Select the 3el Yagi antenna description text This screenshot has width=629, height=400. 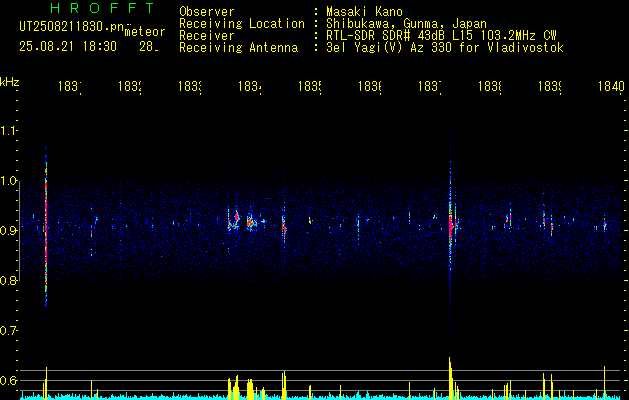(445, 48)
